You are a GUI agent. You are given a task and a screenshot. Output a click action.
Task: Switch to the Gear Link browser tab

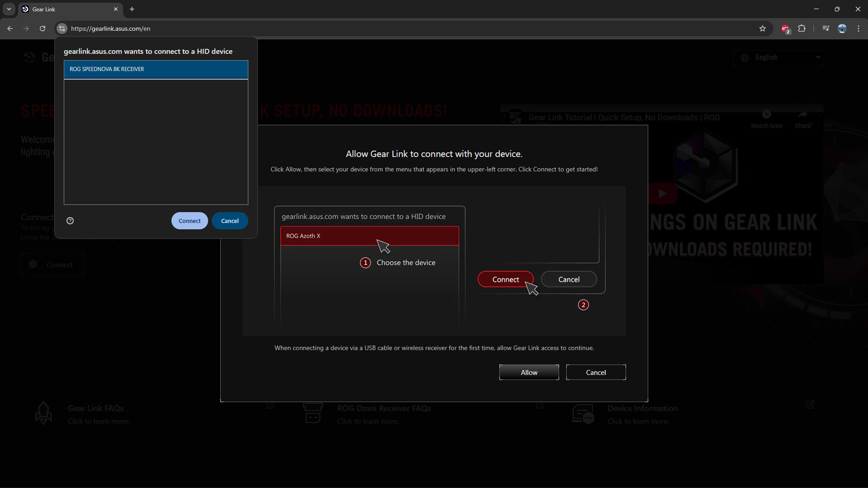[x=63, y=9]
